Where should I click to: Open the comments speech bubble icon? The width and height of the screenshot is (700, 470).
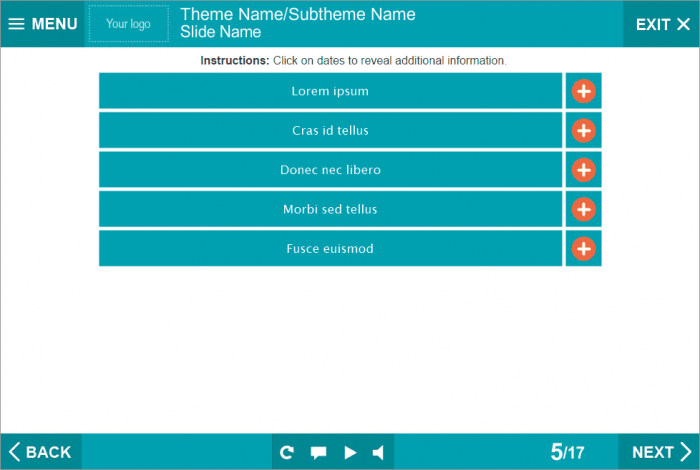pyautogui.click(x=318, y=452)
